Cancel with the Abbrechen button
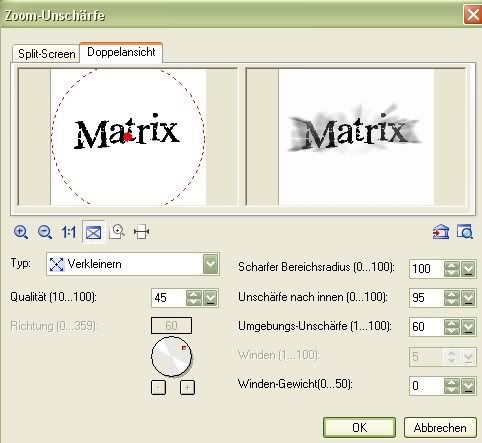482x443 pixels. pos(440,428)
